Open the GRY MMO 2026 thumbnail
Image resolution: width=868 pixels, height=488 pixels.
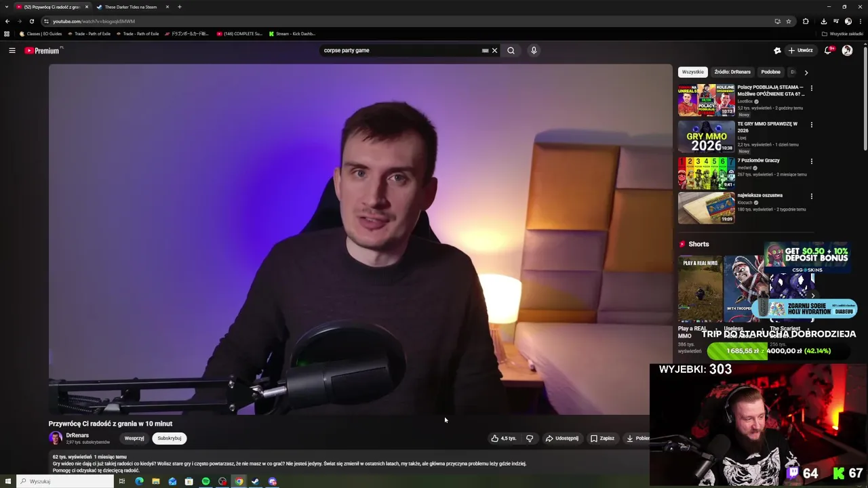pyautogui.click(x=706, y=137)
